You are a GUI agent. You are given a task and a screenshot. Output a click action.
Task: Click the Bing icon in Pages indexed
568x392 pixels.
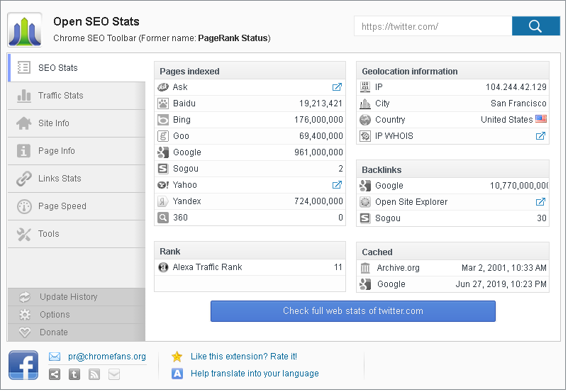163,120
